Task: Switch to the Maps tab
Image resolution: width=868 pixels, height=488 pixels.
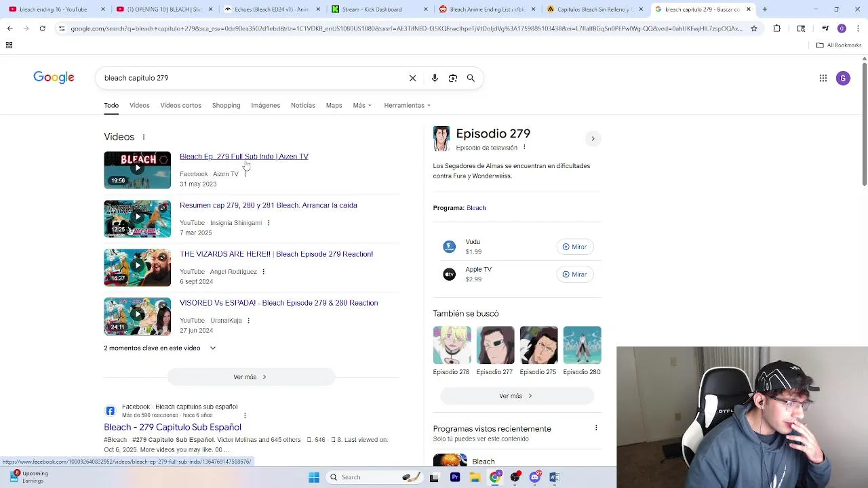Action: (334, 105)
